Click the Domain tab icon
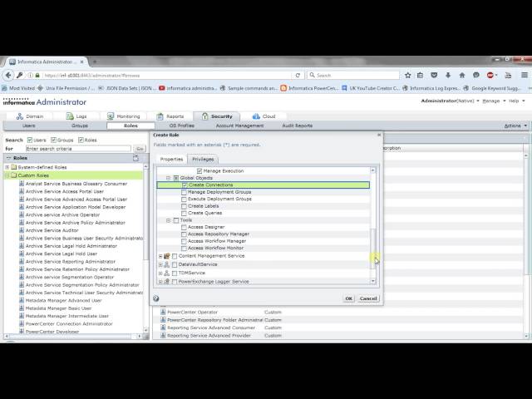 pos(20,116)
